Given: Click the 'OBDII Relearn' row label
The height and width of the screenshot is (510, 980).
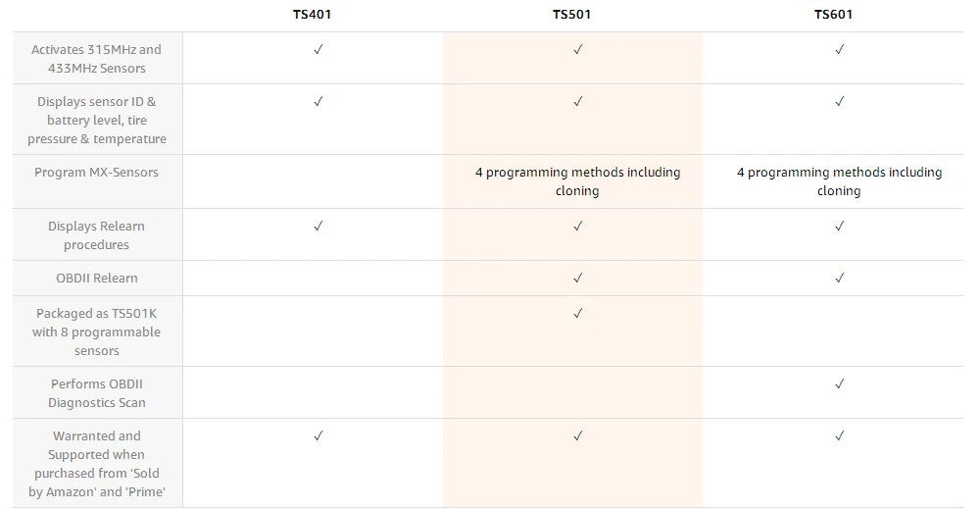Looking at the screenshot, I should [96, 279].
